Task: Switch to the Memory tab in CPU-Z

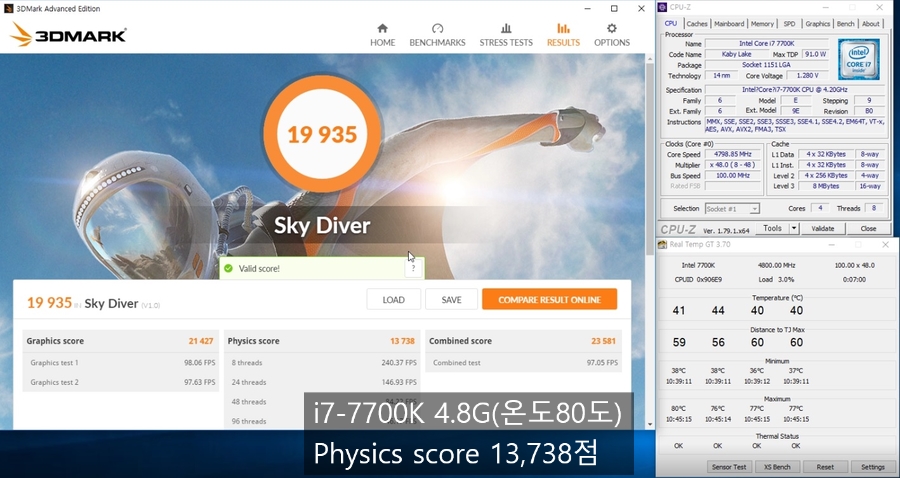Action: click(x=762, y=24)
